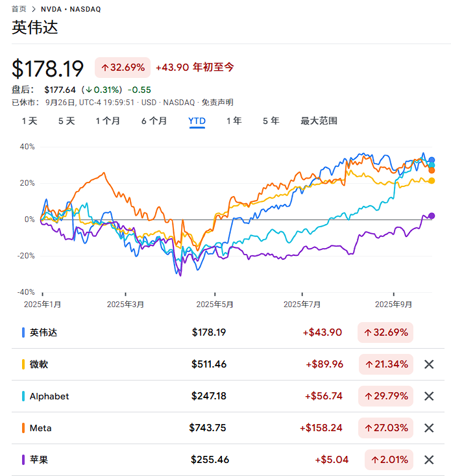Go to 首页 via the breadcrumb
This screenshot has width=451, height=476.
(x=19, y=10)
